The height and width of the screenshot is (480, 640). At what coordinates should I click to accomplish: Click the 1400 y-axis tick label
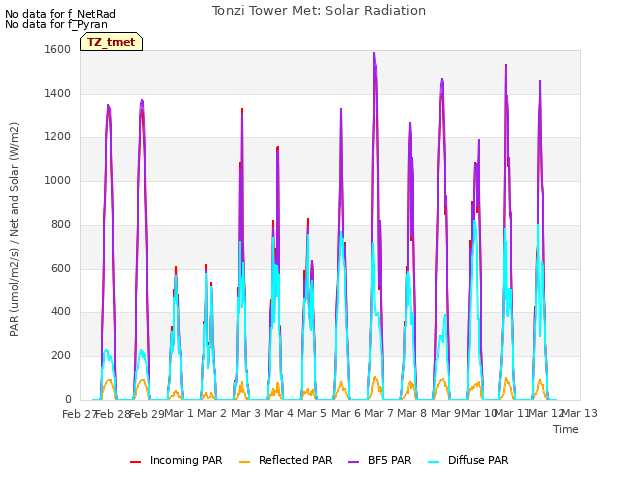click(x=58, y=93)
